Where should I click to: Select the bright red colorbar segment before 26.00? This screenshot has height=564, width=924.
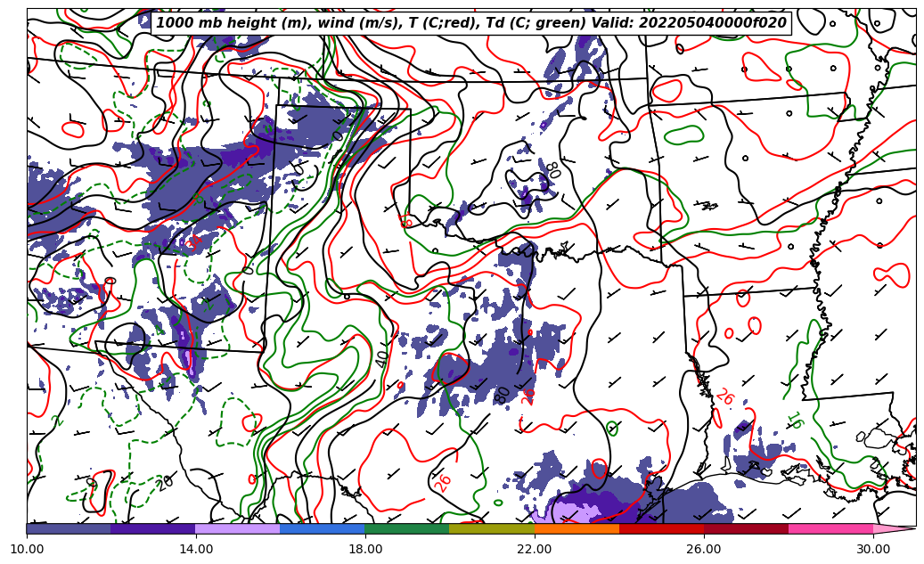click(661, 528)
